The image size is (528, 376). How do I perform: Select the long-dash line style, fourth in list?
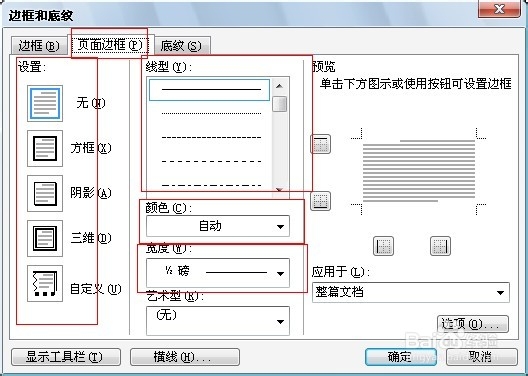pyautogui.click(x=211, y=162)
